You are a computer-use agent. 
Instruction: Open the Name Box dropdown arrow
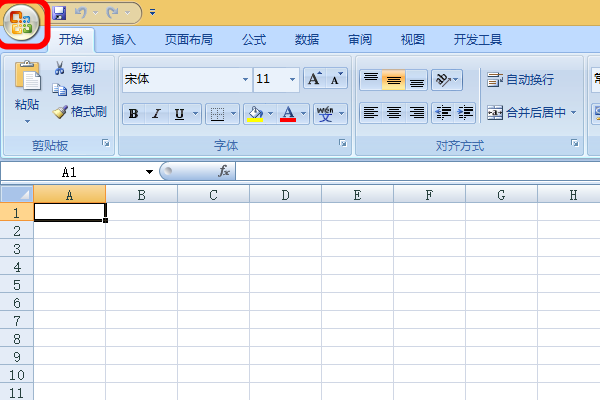click(x=149, y=172)
